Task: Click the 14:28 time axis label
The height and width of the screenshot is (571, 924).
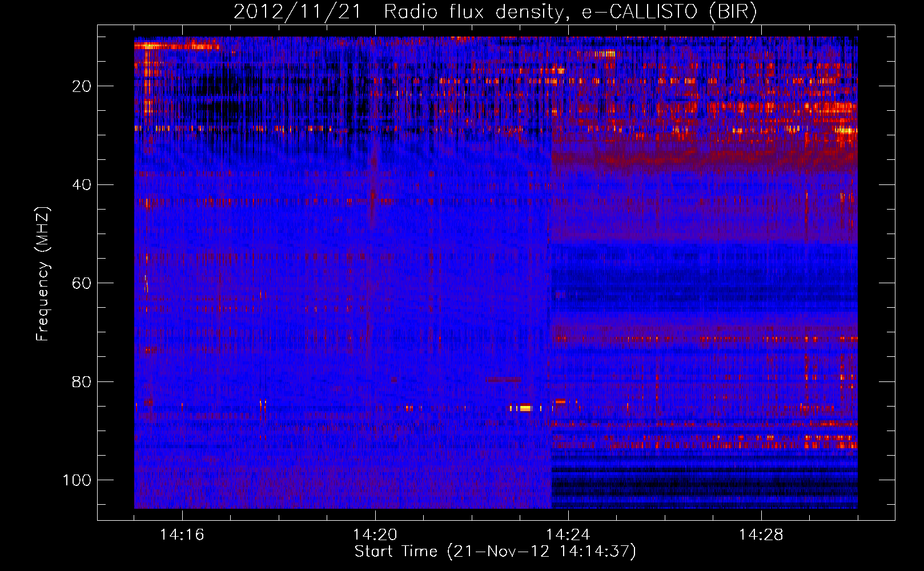Action: 761,535
